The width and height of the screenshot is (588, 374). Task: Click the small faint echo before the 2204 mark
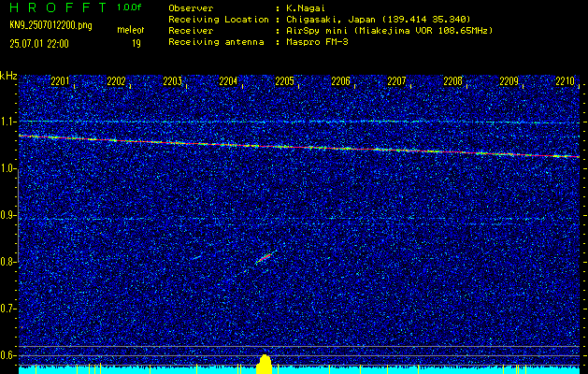point(196,257)
